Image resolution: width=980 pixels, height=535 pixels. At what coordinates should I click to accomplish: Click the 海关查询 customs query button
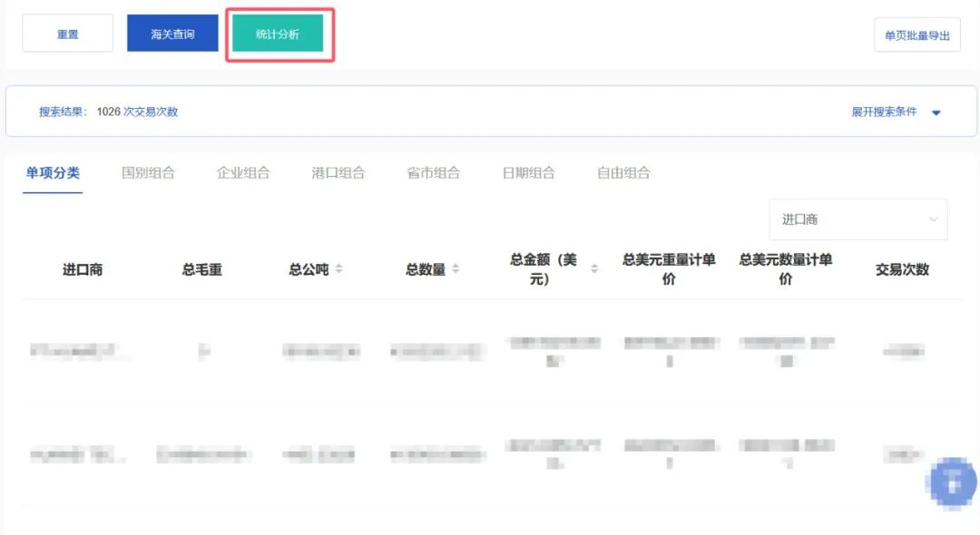tap(172, 34)
